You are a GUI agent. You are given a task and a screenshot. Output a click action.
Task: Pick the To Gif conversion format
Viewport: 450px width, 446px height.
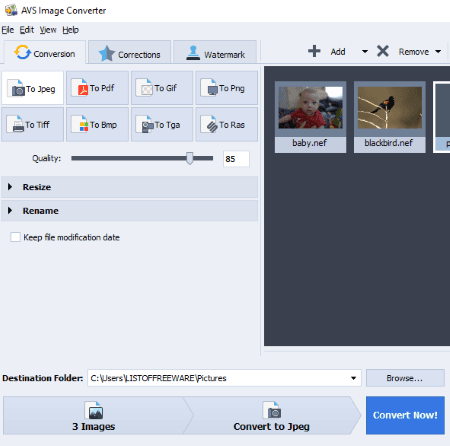coord(162,88)
